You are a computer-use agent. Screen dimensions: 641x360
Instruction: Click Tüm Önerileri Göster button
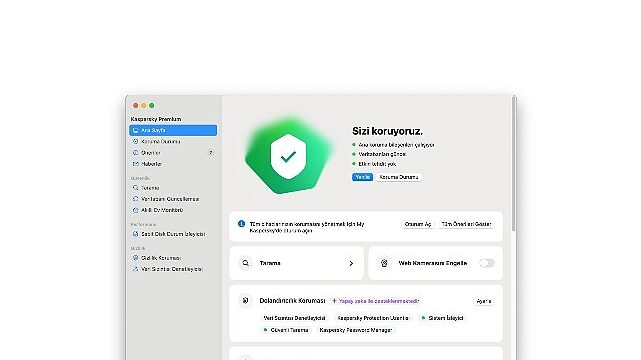(x=466, y=224)
